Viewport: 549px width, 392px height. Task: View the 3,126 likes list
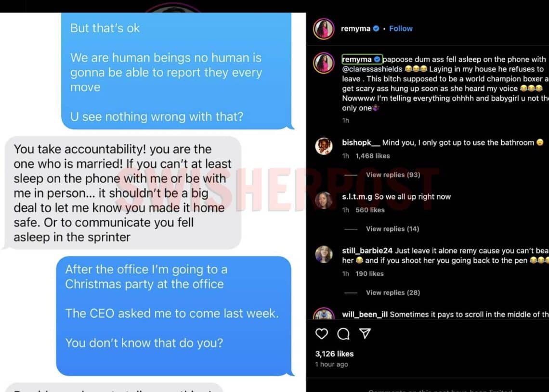(x=334, y=354)
